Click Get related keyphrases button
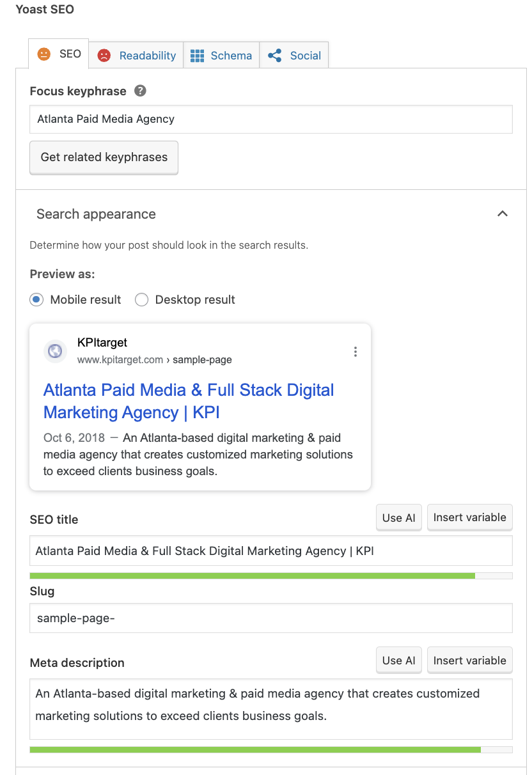The width and height of the screenshot is (532, 775). click(104, 157)
